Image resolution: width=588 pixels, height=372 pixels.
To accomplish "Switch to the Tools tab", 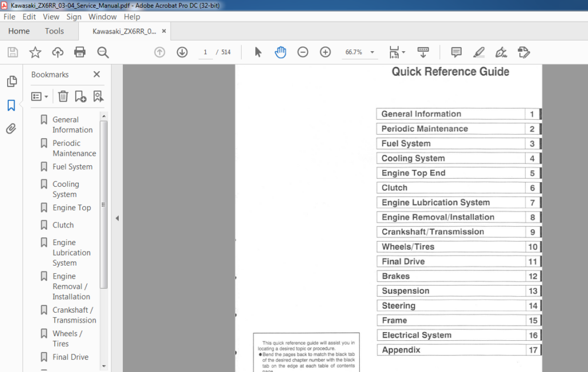I will 54,31.
